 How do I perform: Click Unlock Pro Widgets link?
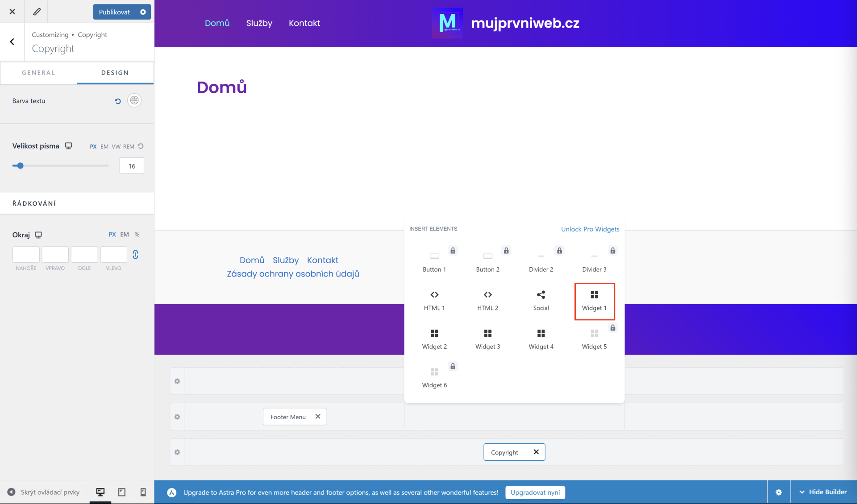[x=590, y=229]
